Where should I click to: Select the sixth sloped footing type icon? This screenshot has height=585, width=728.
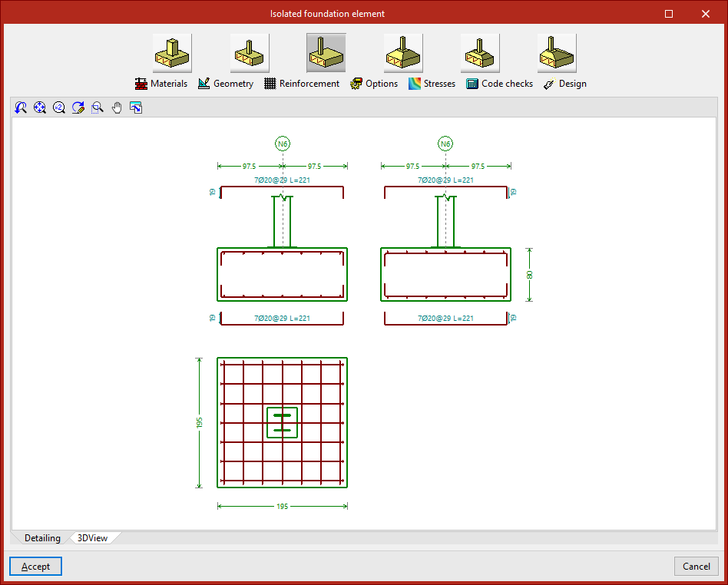pos(557,53)
